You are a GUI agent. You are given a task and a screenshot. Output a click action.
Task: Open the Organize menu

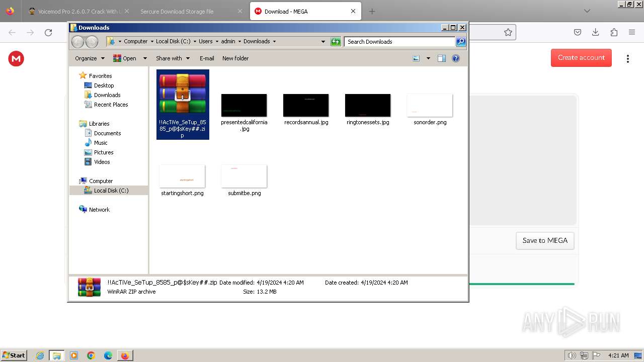90,58
